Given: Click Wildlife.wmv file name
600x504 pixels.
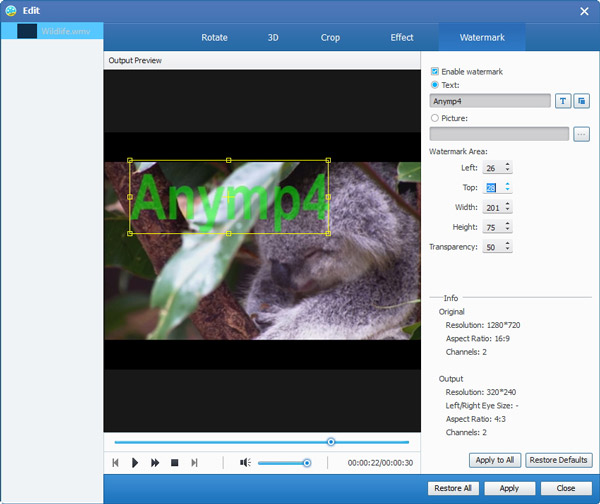Looking at the screenshot, I should pos(66,31).
